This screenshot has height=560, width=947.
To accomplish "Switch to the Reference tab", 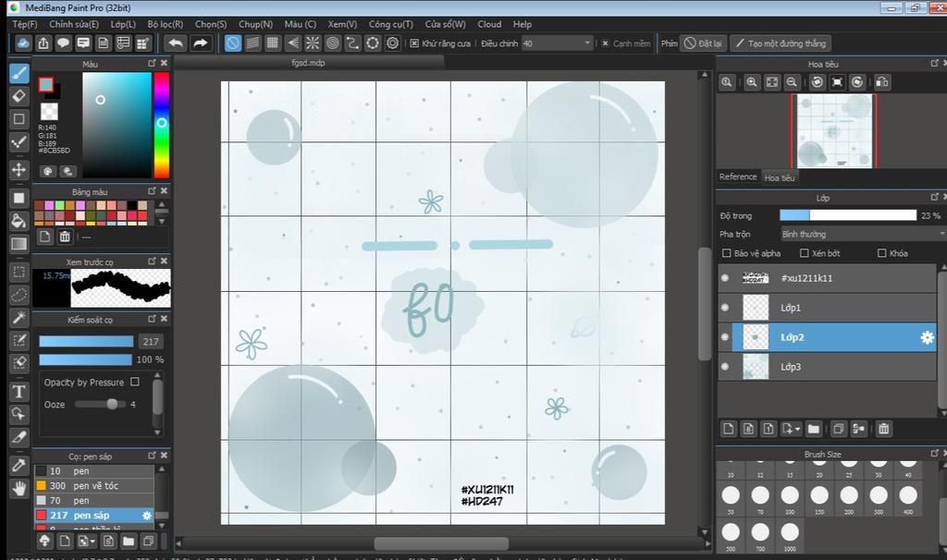I will pyautogui.click(x=738, y=177).
